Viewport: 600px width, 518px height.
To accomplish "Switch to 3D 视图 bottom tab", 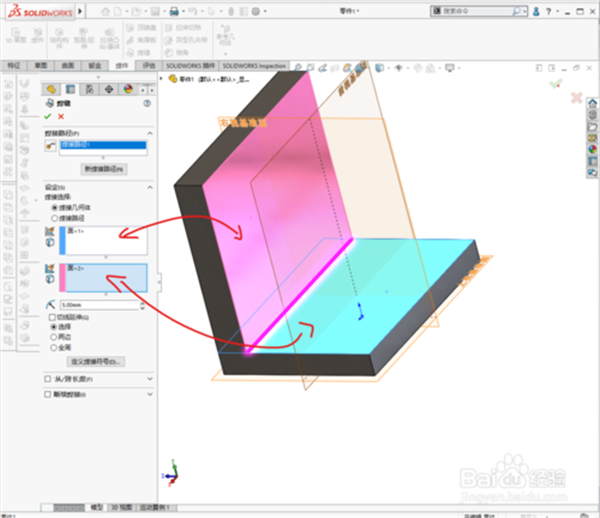I will coord(122,507).
